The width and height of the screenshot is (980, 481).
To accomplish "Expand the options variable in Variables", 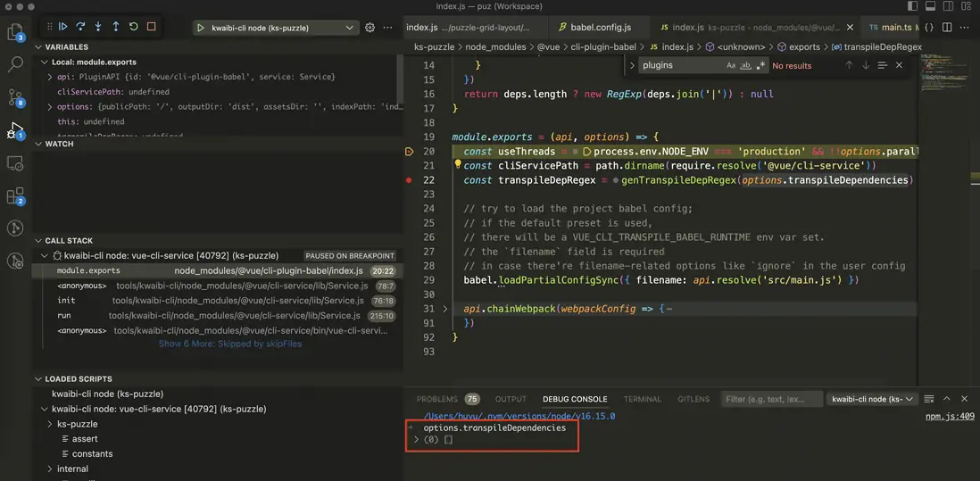I will [50, 107].
